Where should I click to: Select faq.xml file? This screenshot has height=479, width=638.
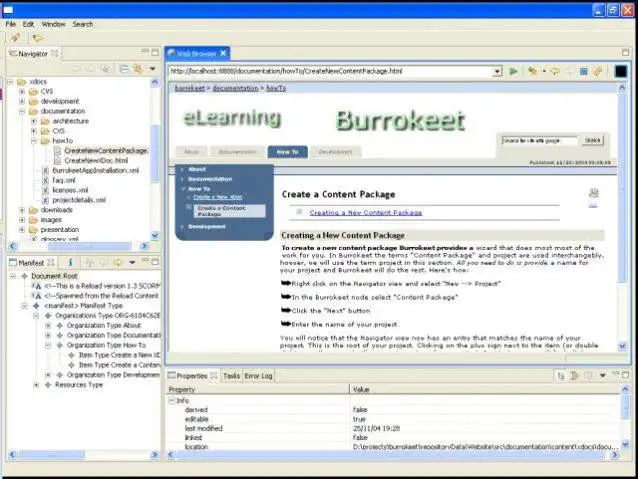63,180
